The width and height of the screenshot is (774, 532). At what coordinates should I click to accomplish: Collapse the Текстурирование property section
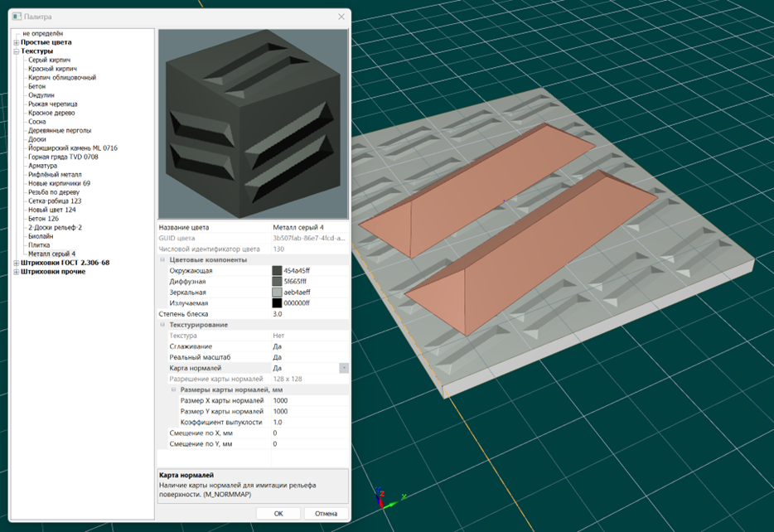coord(163,325)
